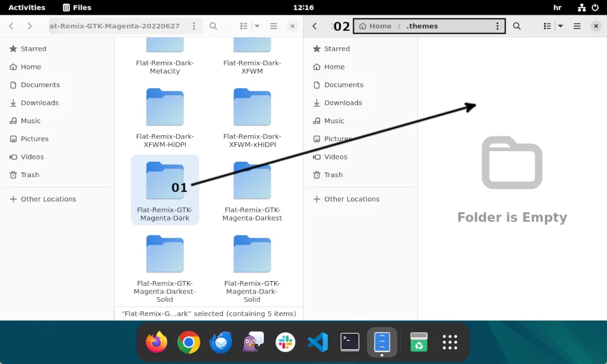Screen dimensions: 607x364
Task: Click Activities in the top bar
Action: tap(27, 7)
